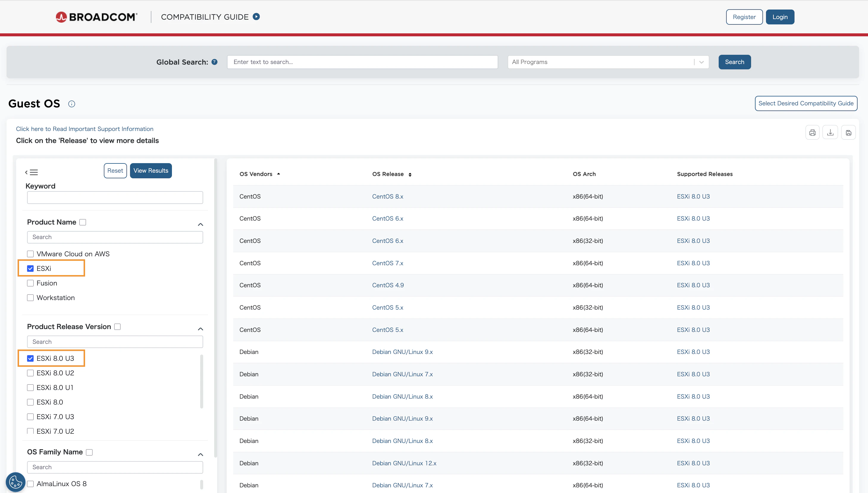Click the Product Name search field
Screen dimensions: 868x493
click(x=115, y=237)
